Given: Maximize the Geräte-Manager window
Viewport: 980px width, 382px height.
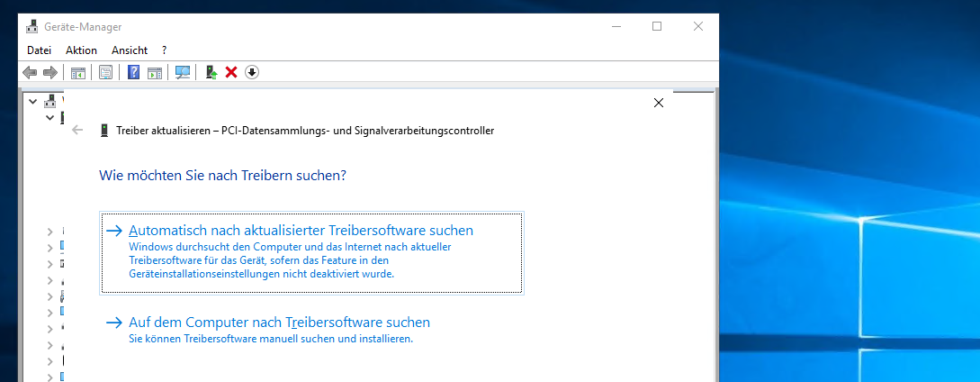Looking at the screenshot, I should [x=657, y=26].
